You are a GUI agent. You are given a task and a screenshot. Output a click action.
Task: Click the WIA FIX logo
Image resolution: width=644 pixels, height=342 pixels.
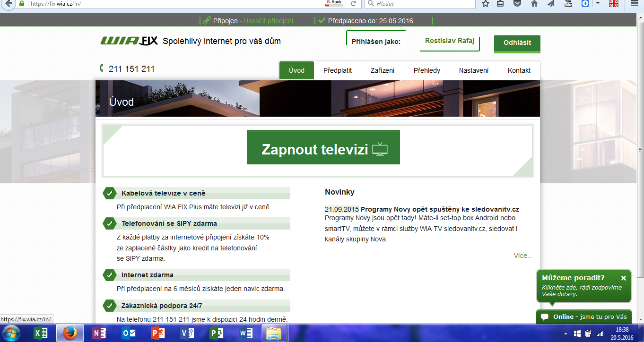point(129,41)
